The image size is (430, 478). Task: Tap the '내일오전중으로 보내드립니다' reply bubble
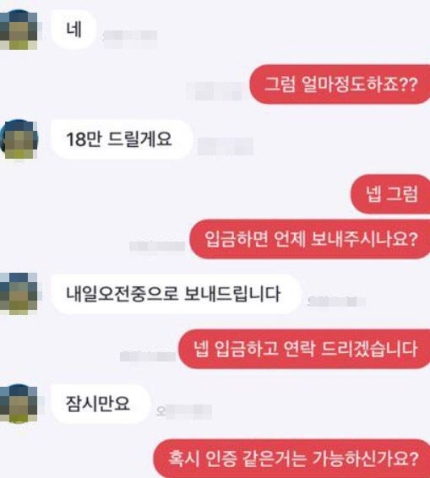coord(176,294)
